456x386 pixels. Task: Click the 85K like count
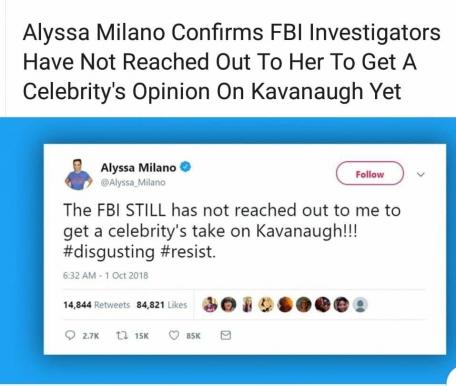point(193,336)
